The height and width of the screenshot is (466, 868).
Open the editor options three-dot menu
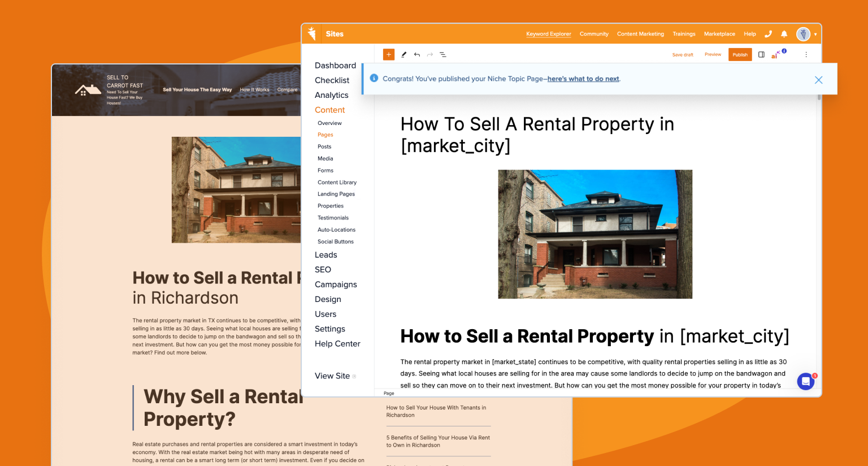pos(806,55)
